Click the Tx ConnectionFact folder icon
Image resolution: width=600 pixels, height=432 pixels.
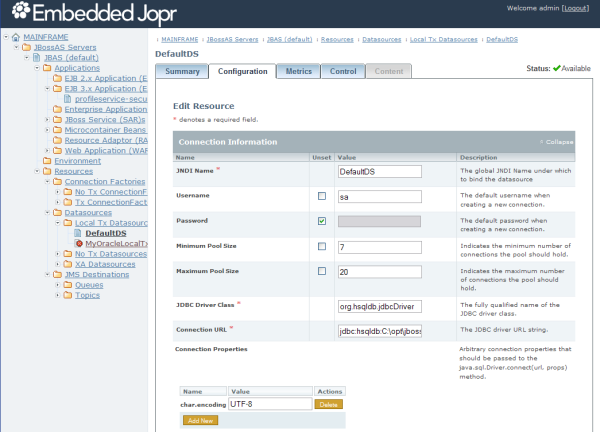(68, 202)
